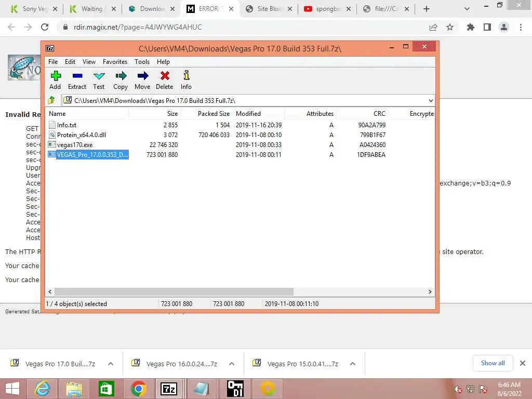This screenshot has height=399, width=532.
Task: Sort by Attributes column header
Action: (311, 114)
